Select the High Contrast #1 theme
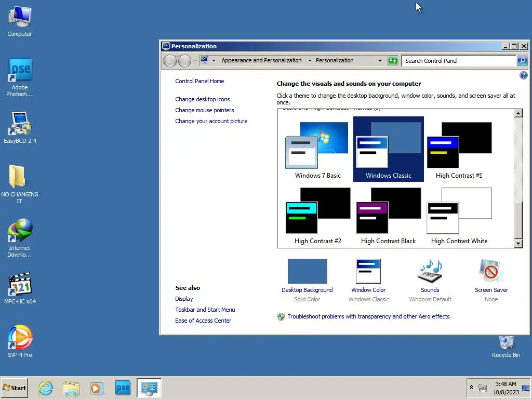The height and width of the screenshot is (399, 532). (x=459, y=149)
